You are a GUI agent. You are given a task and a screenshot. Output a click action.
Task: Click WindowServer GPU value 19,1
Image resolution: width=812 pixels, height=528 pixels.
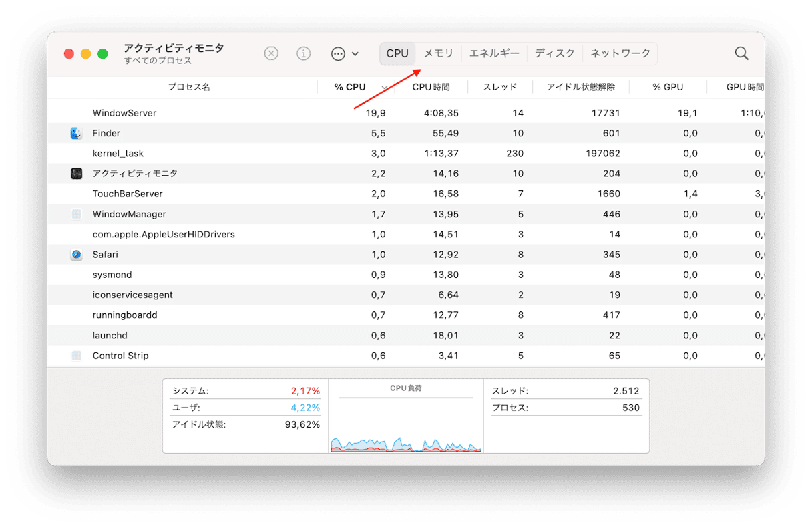[687, 113]
